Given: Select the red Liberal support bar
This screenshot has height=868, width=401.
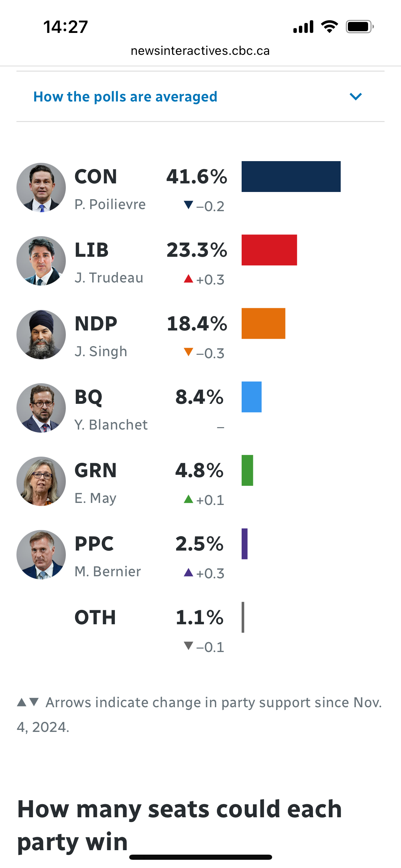Looking at the screenshot, I should [x=269, y=250].
